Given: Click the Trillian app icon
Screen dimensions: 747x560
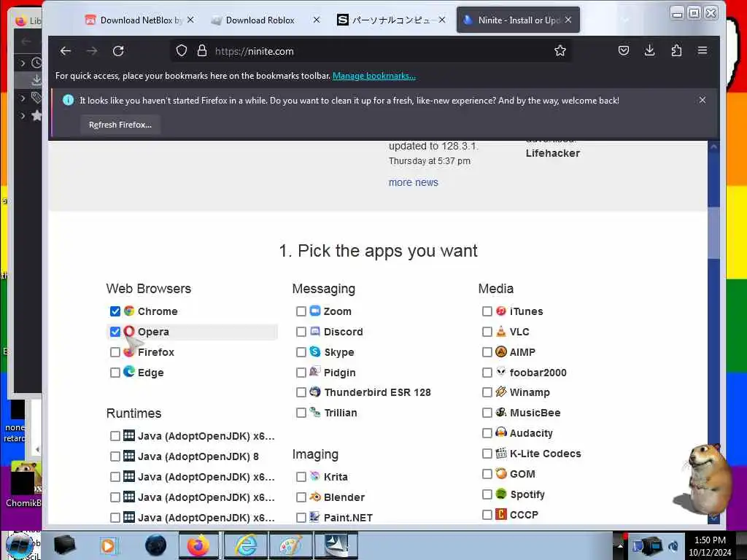Looking at the screenshot, I should point(315,412).
